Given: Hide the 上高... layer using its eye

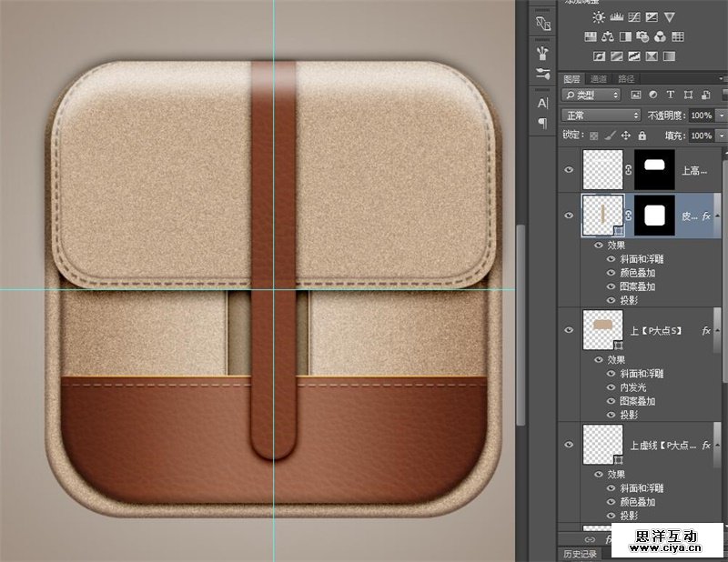Looking at the screenshot, I should pyautogui.click(x=569, y=170).
